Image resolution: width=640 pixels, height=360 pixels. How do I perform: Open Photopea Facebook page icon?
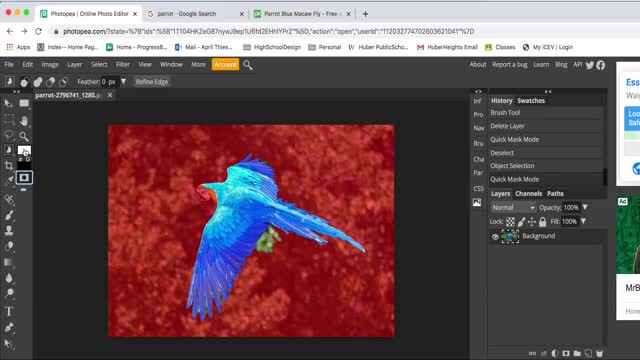tap(600, 65)
